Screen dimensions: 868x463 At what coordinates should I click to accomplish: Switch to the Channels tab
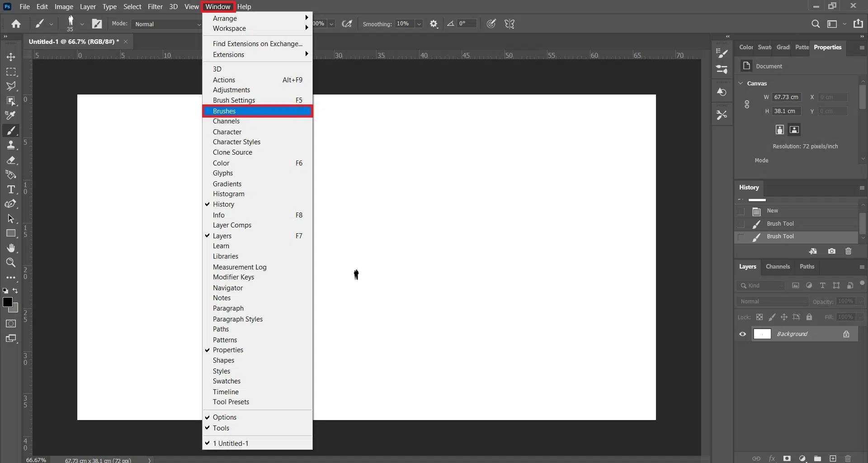[x=778, y=267]
